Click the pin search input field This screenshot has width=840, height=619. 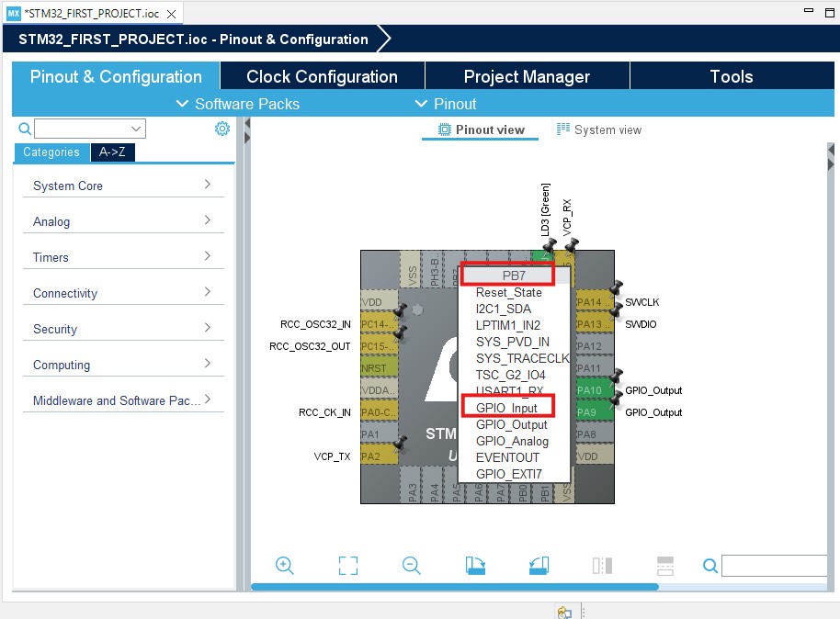coord(775,566)
